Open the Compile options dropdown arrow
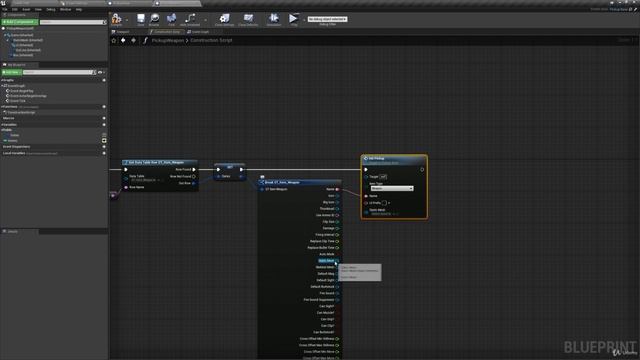Screen dimensions: 640x360 tap(127, 20)
